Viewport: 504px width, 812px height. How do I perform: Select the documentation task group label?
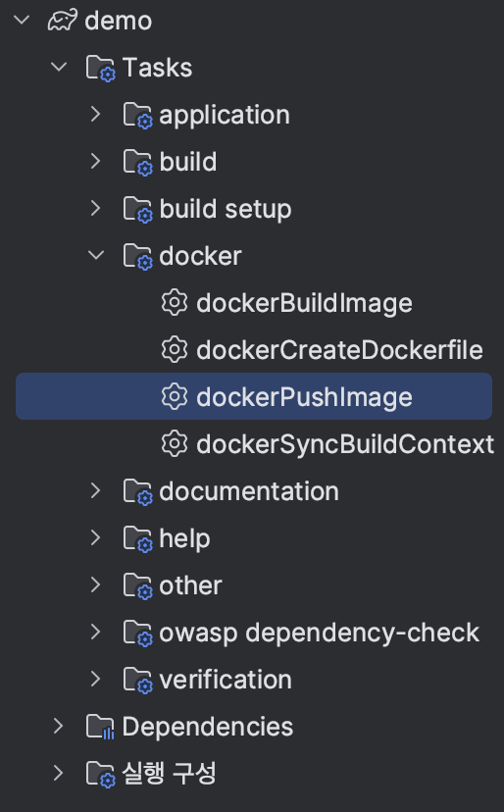[249, 491]
